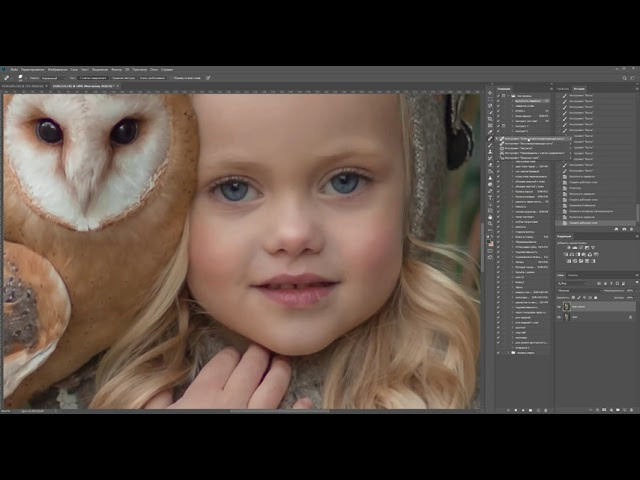
Task: Click Play in the Actions panel
Action: [x=523, y=410]
